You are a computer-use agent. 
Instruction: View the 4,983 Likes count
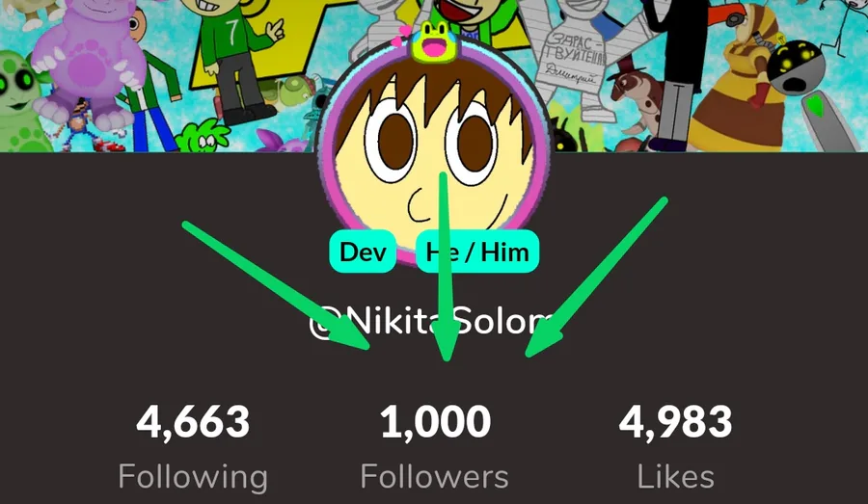click(676, 422)
